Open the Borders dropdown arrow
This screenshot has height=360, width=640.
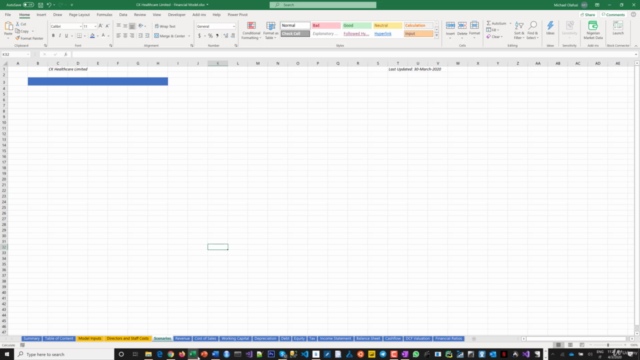coord(84,36)
